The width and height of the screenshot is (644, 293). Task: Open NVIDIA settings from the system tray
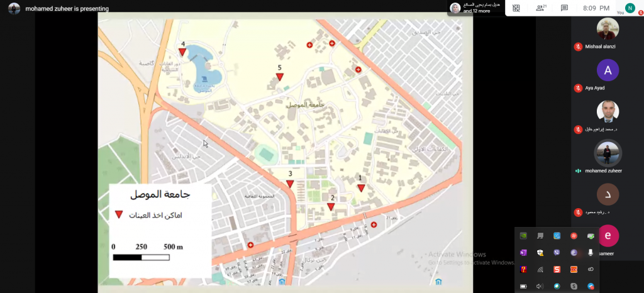[523, 236]
